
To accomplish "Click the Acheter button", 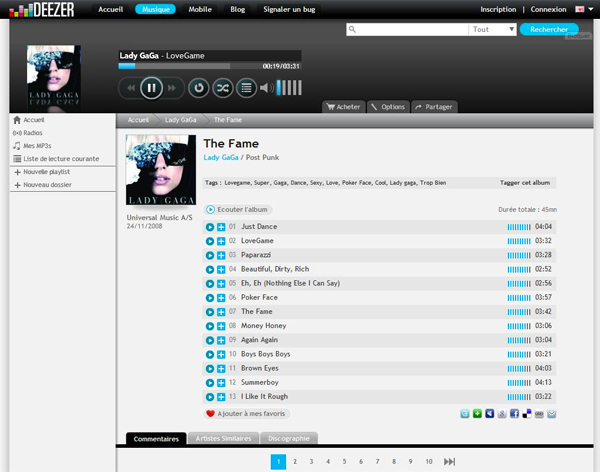I will click(344, 107).
